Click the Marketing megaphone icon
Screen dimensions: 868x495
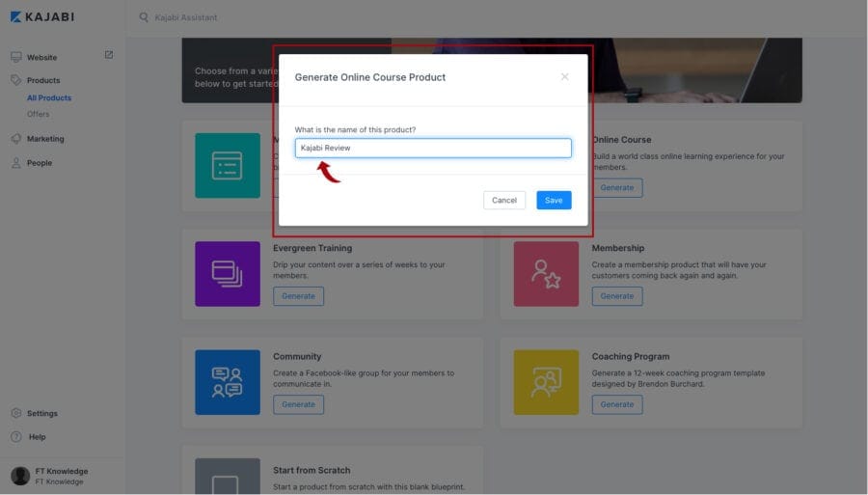[x=16, y=138]
